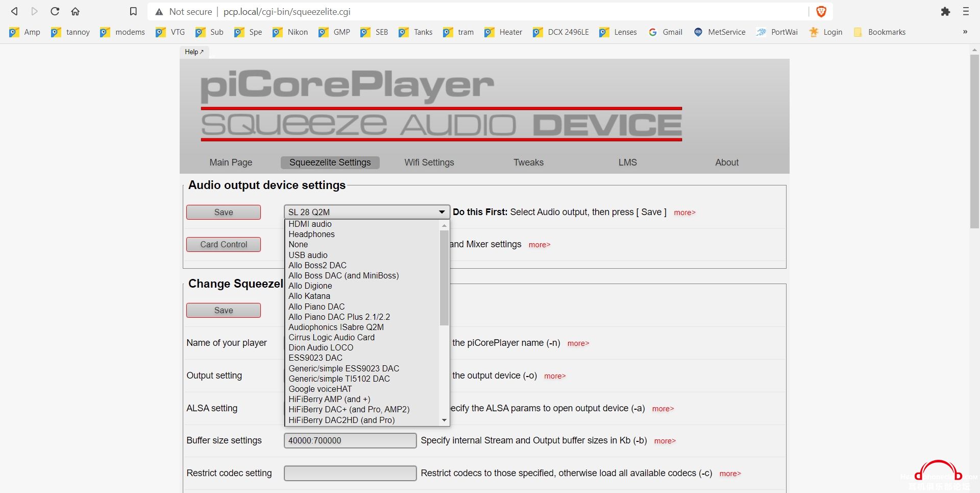Open the tannoy bookmark

point(70,32)
